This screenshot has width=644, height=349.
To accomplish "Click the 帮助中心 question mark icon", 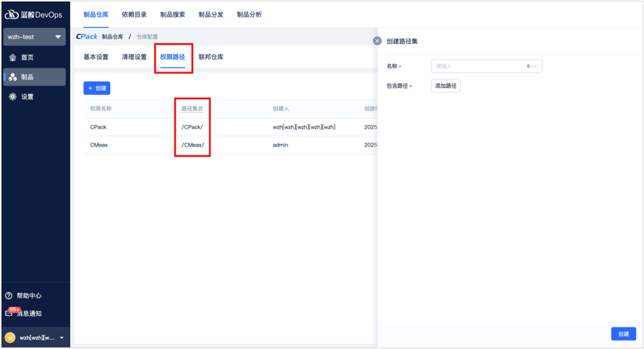I will tap(9, 296).
